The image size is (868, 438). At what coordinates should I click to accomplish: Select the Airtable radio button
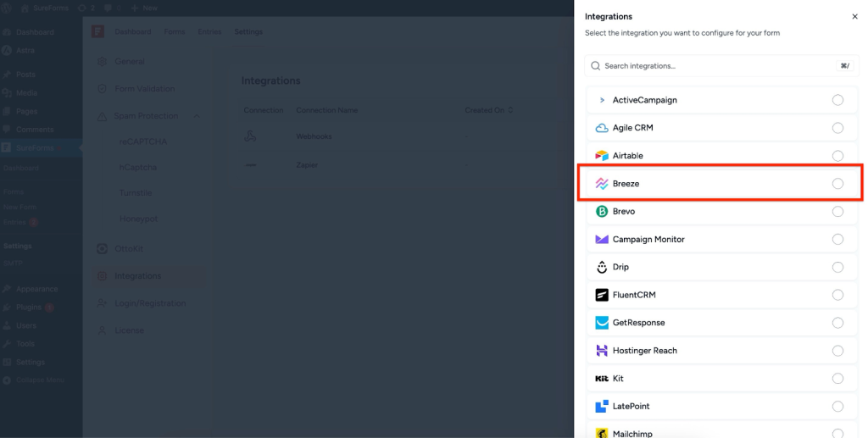click(x=837, y=156)
